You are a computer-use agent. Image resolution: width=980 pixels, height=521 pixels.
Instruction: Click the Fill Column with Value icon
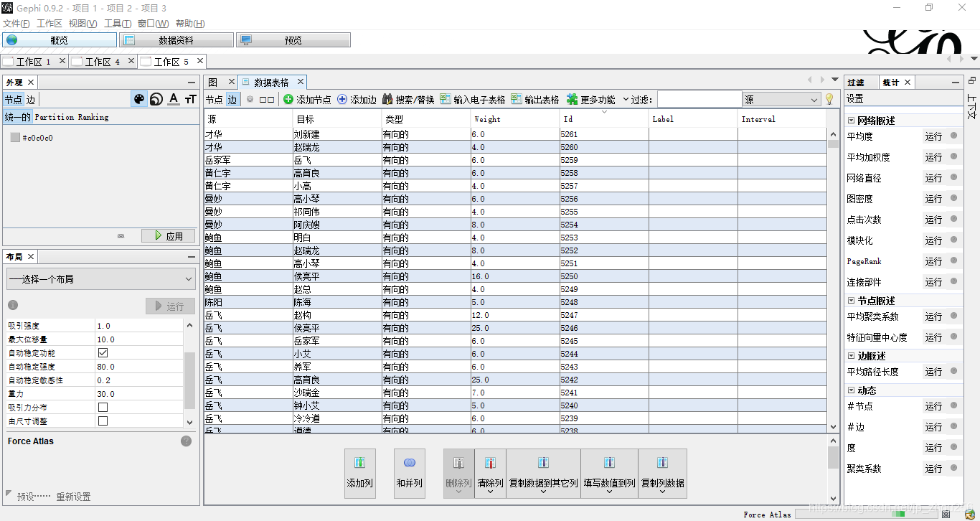tap(609, 464)
